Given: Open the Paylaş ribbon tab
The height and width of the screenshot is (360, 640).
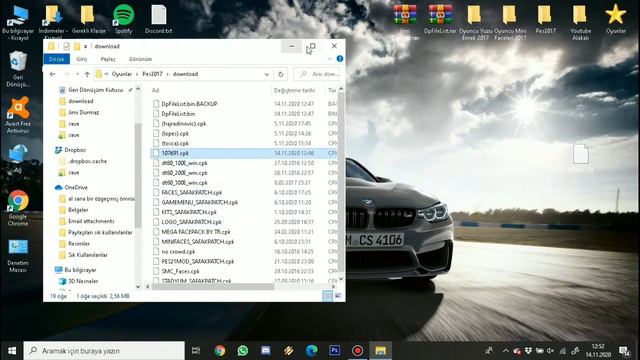Looking at the screenshot, I should coord(108,59).
